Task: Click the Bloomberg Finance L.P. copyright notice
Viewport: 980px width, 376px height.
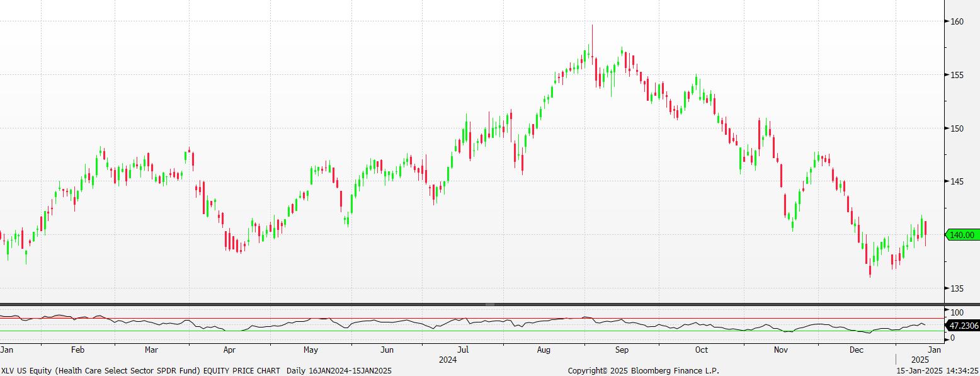Action: point(643,371)
